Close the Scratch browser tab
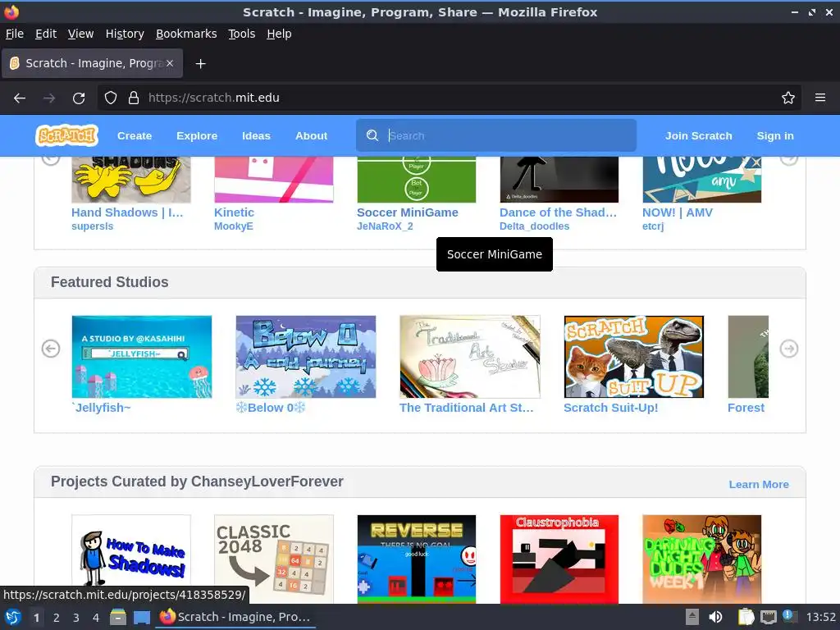Viewport: 840px width, 630px height. 170,63
